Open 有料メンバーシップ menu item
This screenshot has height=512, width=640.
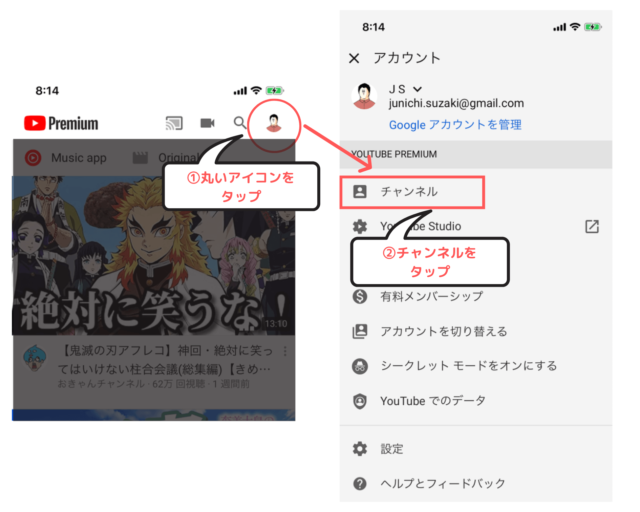coord(431,296)
